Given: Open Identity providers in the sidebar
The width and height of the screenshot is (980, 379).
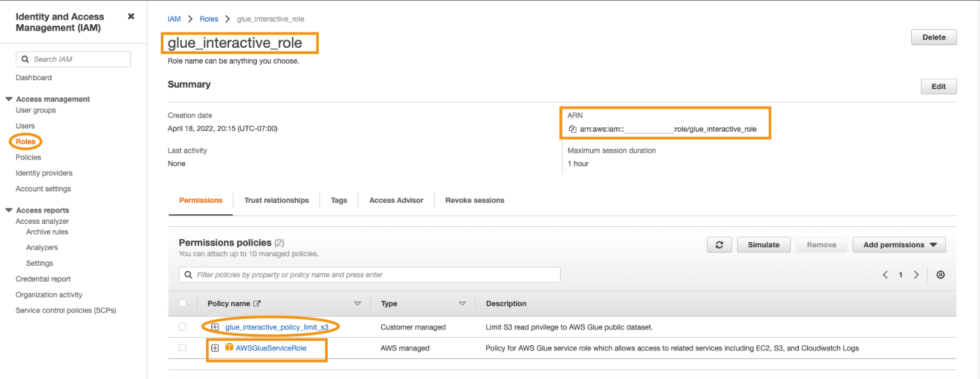Looking at the screenshot, I should pos(44,173).
